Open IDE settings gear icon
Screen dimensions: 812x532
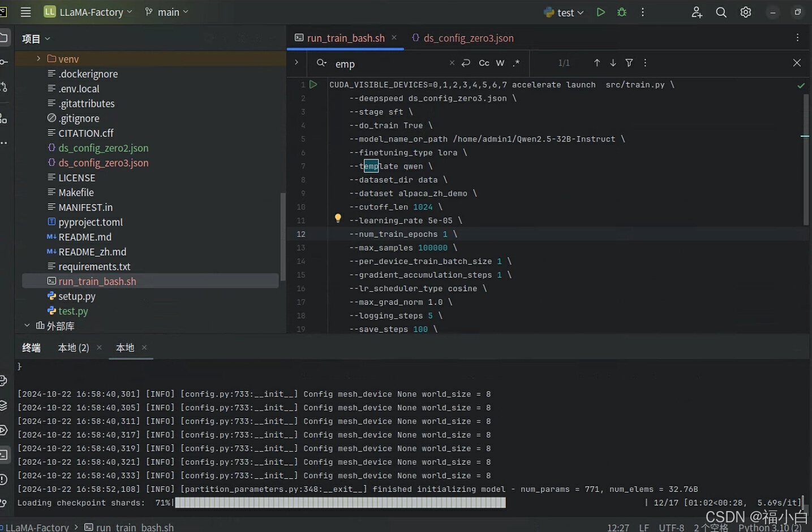tap(746, 12)
